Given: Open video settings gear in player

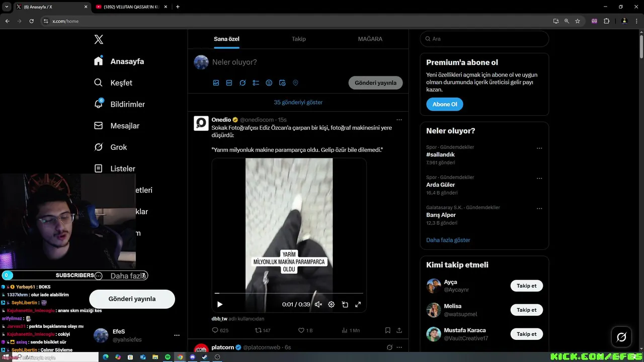Looking at the screenshot, I should click(x=331, y=304).
